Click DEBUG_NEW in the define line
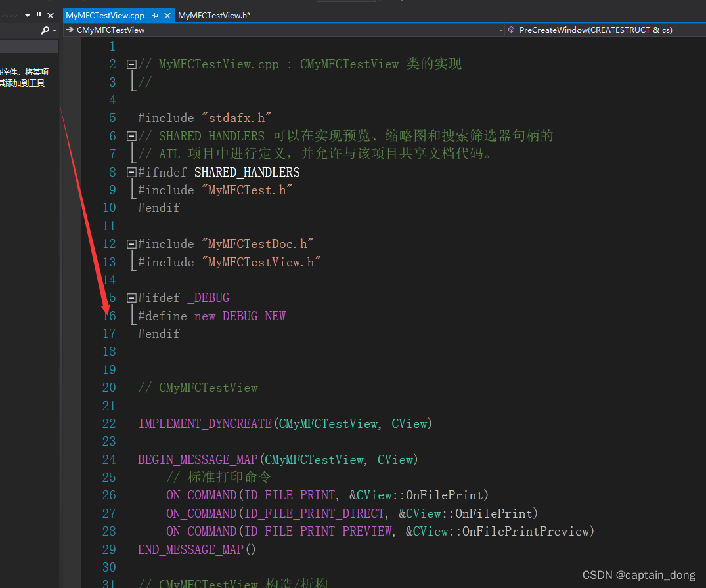This screenshot has height=588, width=706. (254, 316)
